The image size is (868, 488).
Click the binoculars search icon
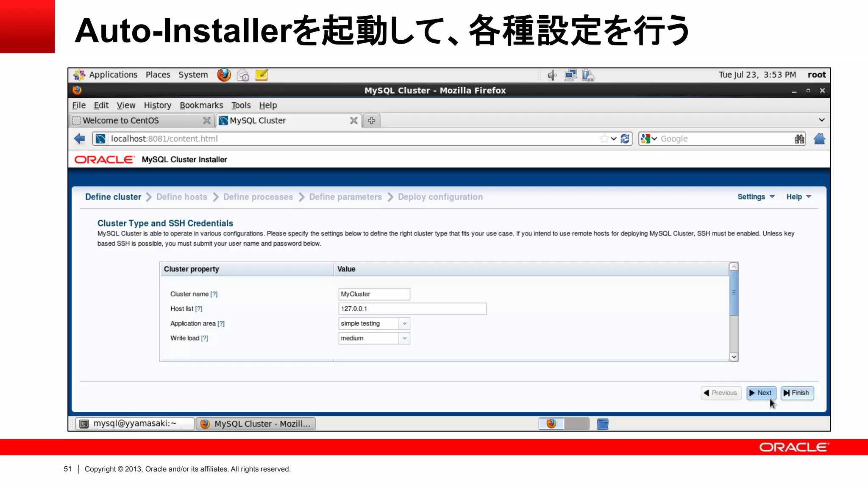click(x=799, y=139)
